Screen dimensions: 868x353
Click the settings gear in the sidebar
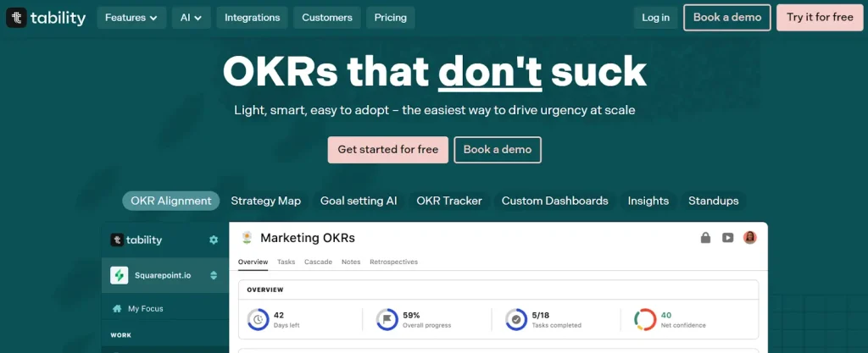[x=214, y=240]
